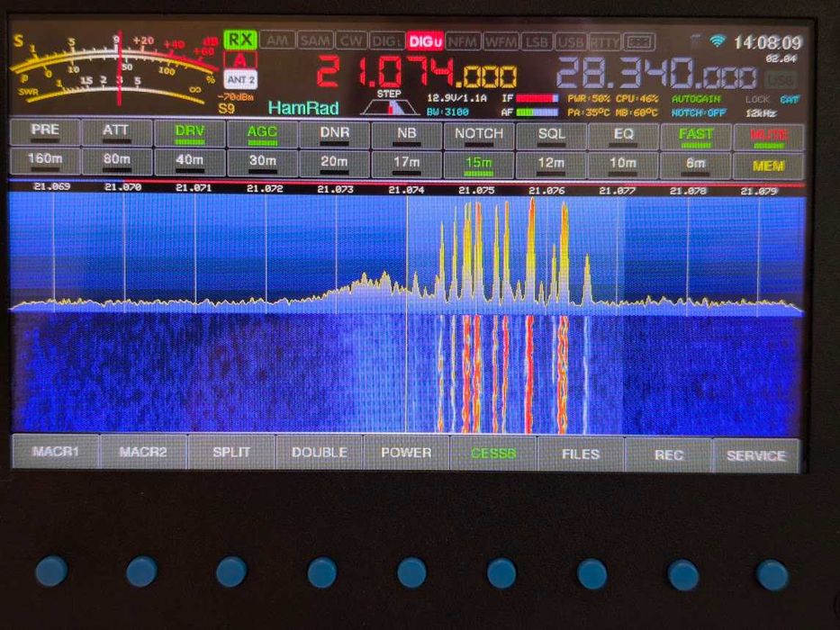Select DIGL mode

coord(387,41)
